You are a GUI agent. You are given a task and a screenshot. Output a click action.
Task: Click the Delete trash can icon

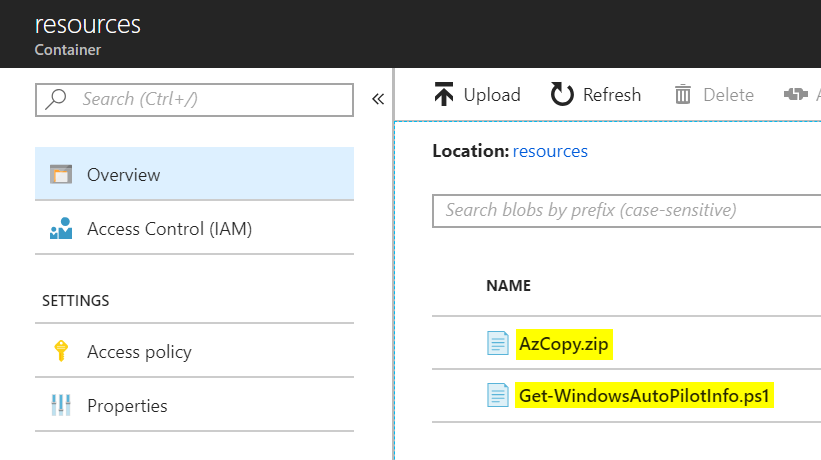683,95
